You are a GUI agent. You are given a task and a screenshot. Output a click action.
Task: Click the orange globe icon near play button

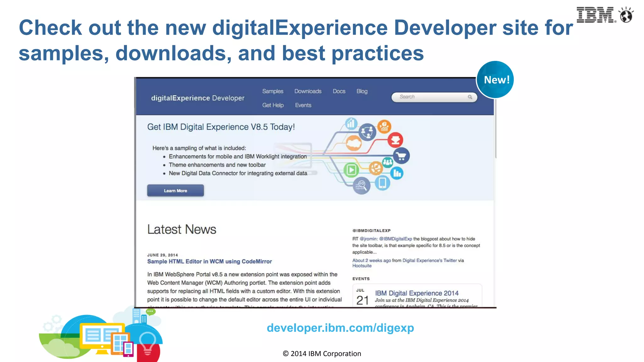[x=376, y=168]
